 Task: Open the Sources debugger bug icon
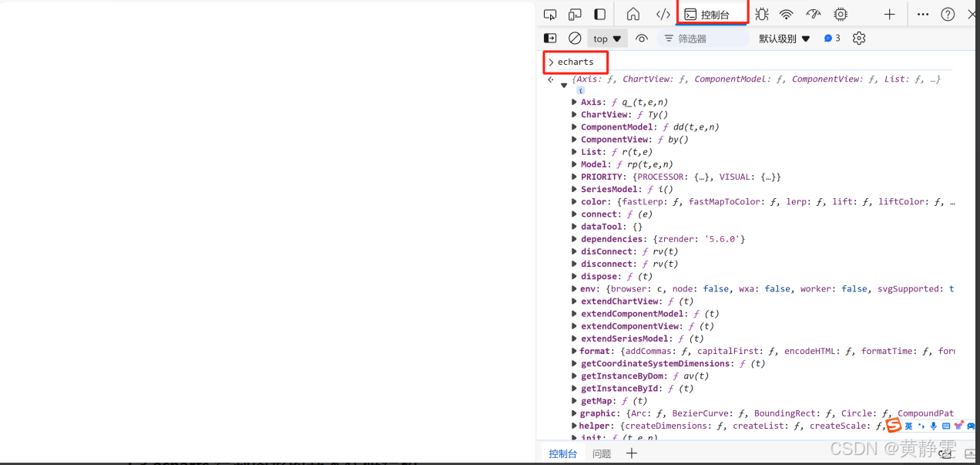point(762,14)
